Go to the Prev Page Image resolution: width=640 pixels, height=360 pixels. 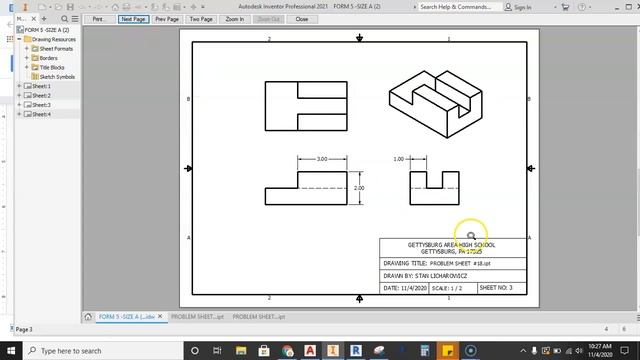point(167,19)
